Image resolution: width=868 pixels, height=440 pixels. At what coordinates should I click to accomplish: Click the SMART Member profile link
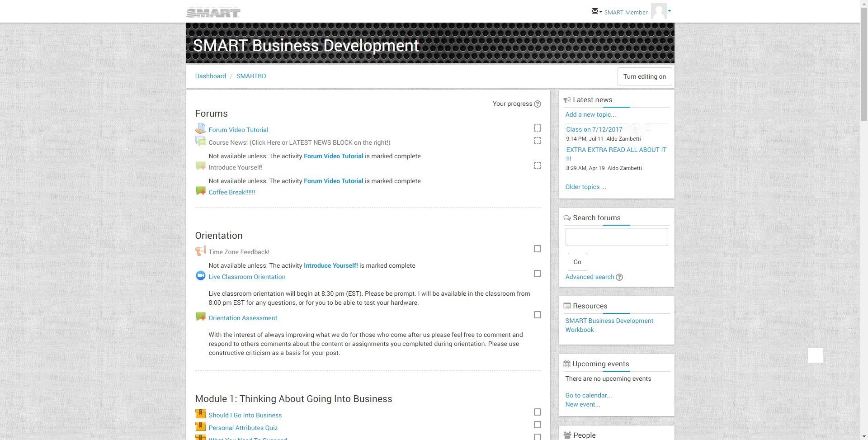click(x=626, y=12)
